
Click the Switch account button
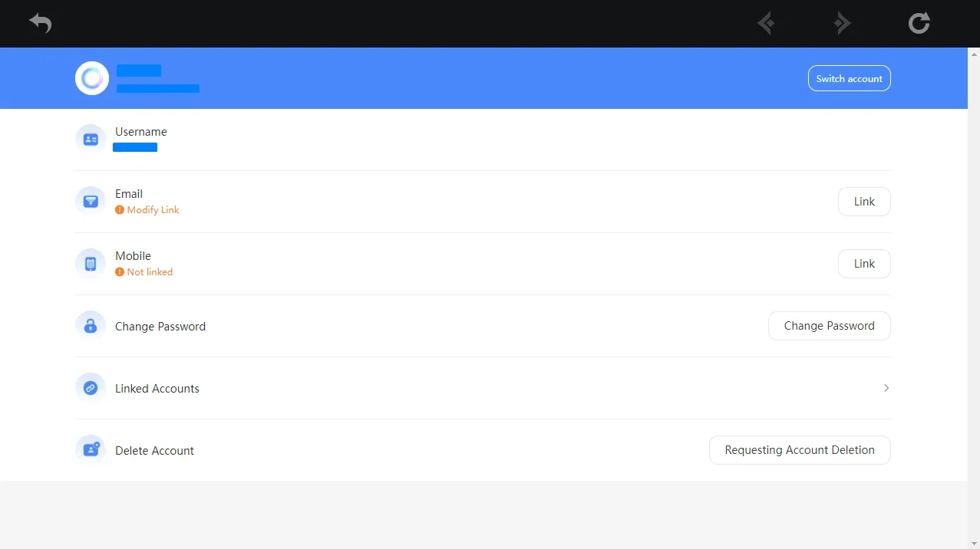click(x=850, y=78)
